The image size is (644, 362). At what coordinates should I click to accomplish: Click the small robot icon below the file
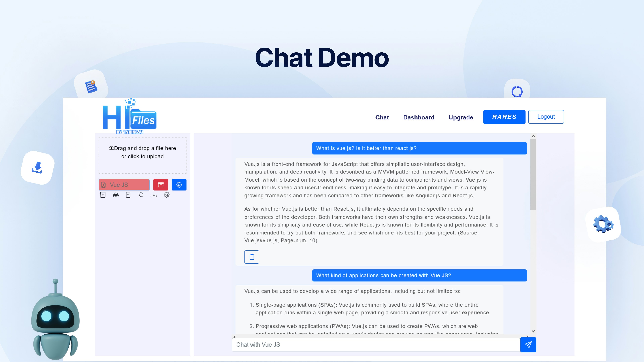coord(116,195)
